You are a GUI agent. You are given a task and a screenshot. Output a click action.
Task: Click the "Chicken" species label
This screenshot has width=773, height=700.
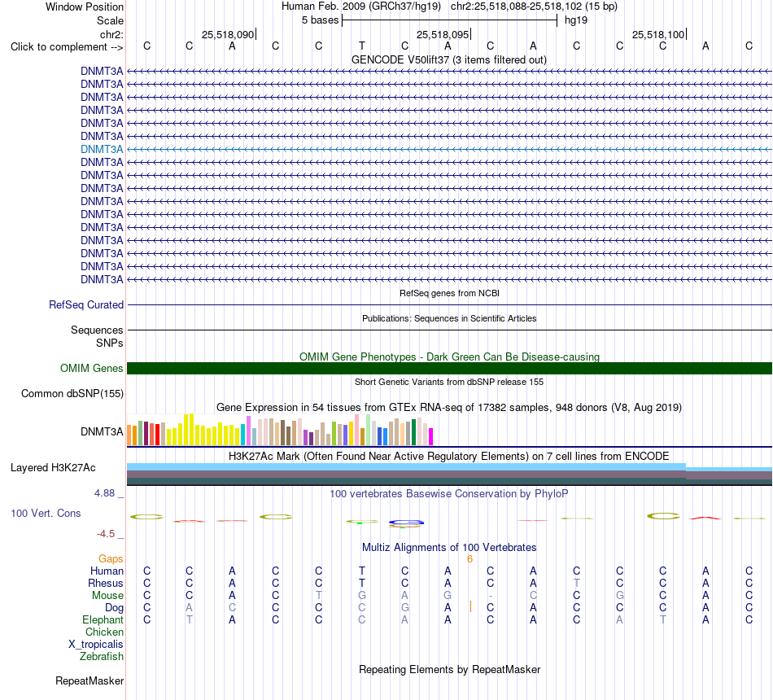coord(104,632)
